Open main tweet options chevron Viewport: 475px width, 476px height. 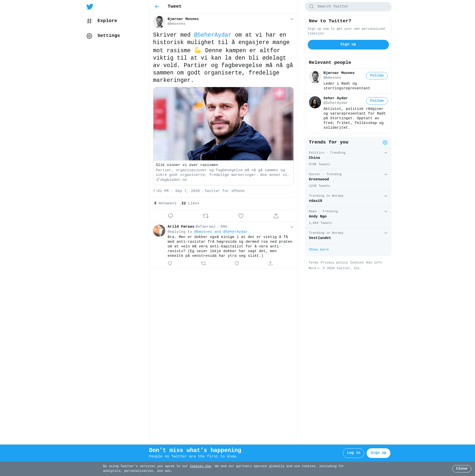(x=292, y=19)
